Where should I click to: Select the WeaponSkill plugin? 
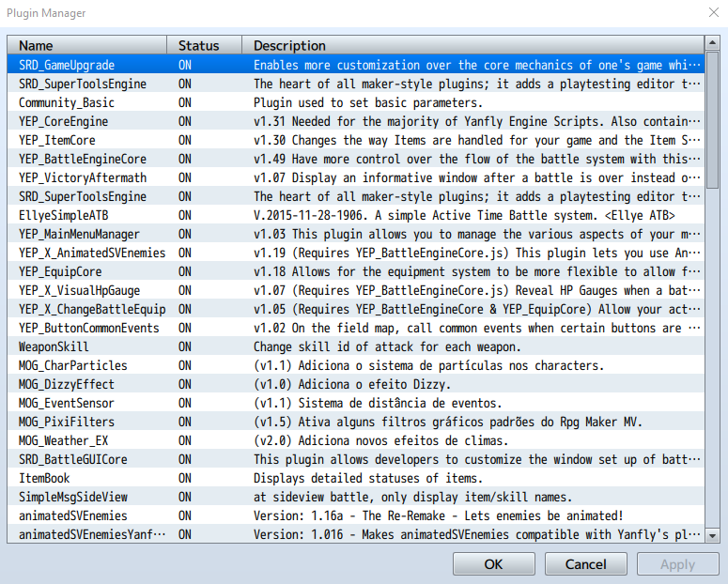coord(356,346)
